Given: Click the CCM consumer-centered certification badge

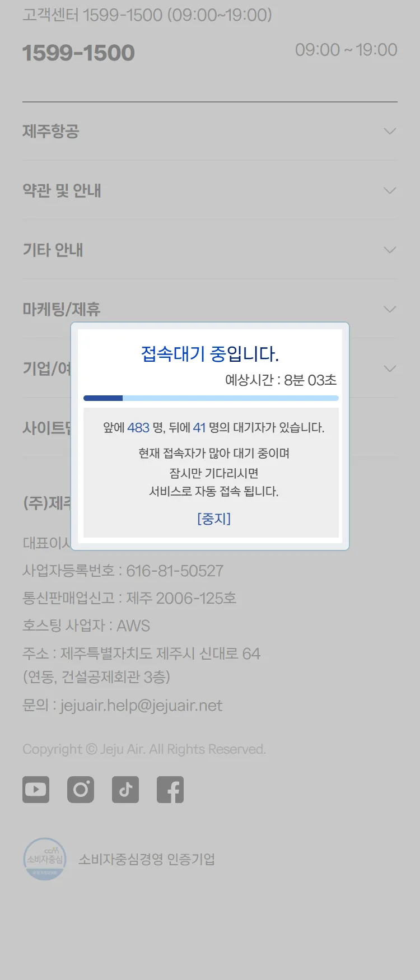Looking at the screenshot, I should (x=45, y=859).
